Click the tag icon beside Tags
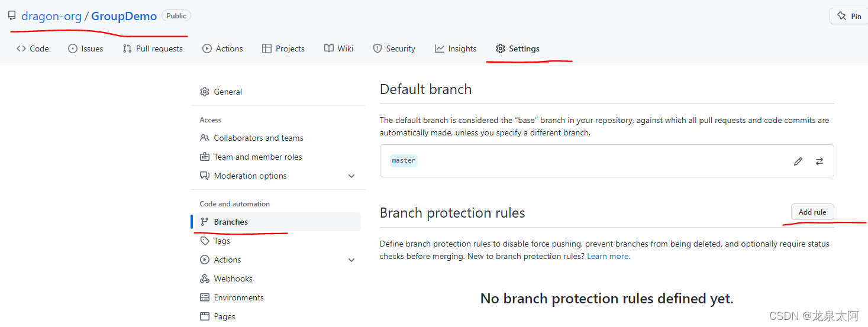 point(205,241)
